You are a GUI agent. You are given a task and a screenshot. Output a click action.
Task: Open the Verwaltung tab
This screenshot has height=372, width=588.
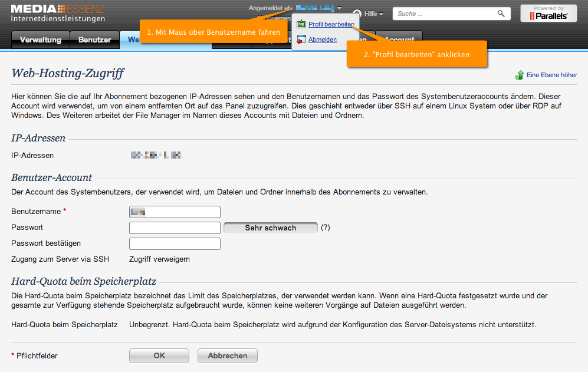41,39
